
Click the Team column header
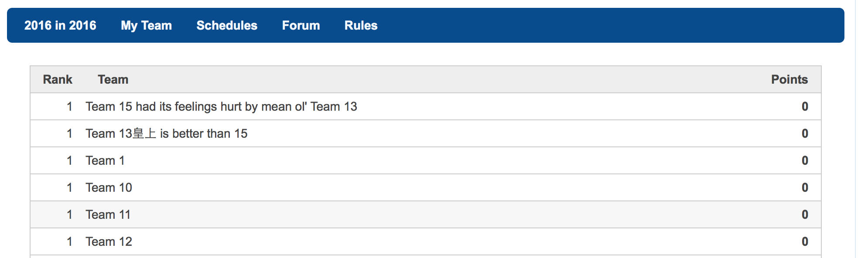(113, 79)
